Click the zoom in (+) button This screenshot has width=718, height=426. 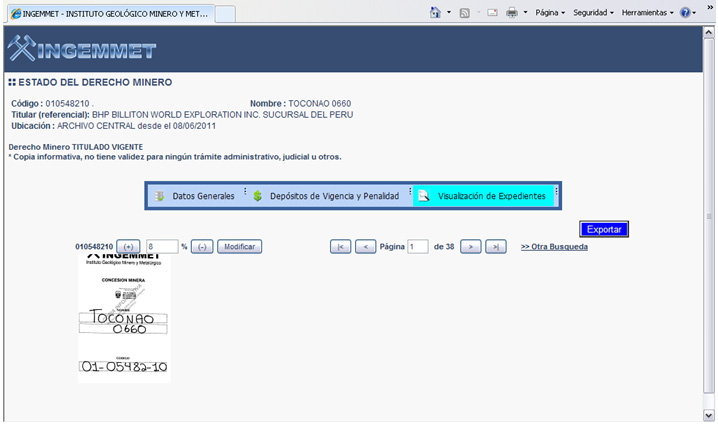(128, 246)
